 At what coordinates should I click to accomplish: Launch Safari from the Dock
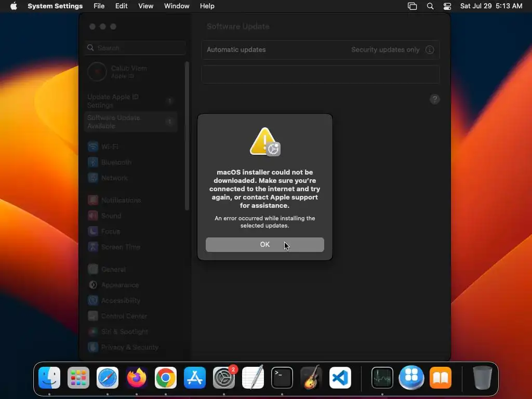(x=108, y=378)
